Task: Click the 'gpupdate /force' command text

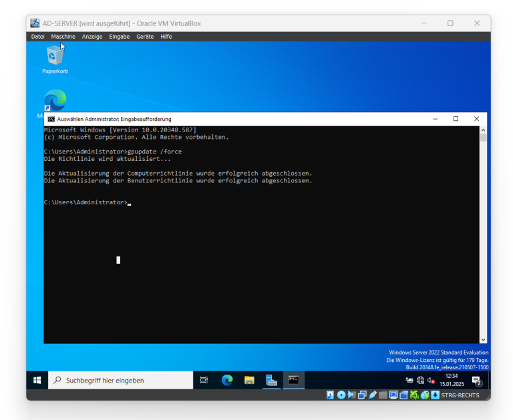Action: click(x=154, y=152)
